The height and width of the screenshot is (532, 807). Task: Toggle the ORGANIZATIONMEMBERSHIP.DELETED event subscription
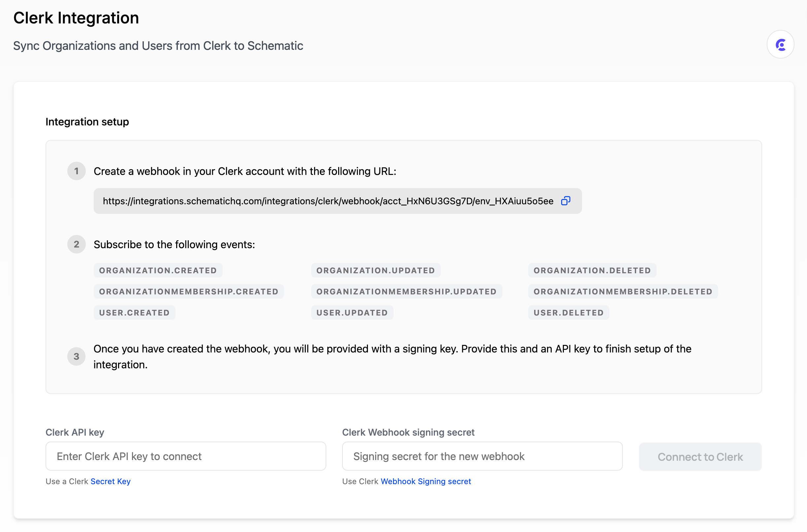(623, 291)
